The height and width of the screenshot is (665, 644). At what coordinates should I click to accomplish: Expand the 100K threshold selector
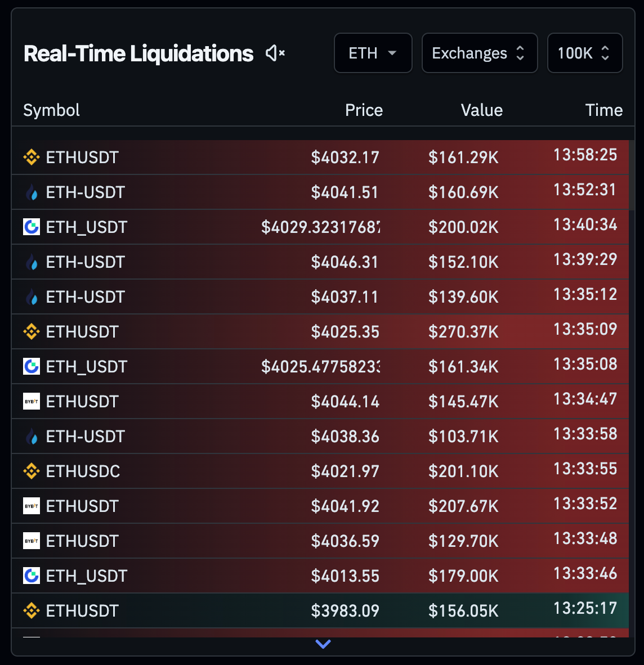click(x=584, y=53)
